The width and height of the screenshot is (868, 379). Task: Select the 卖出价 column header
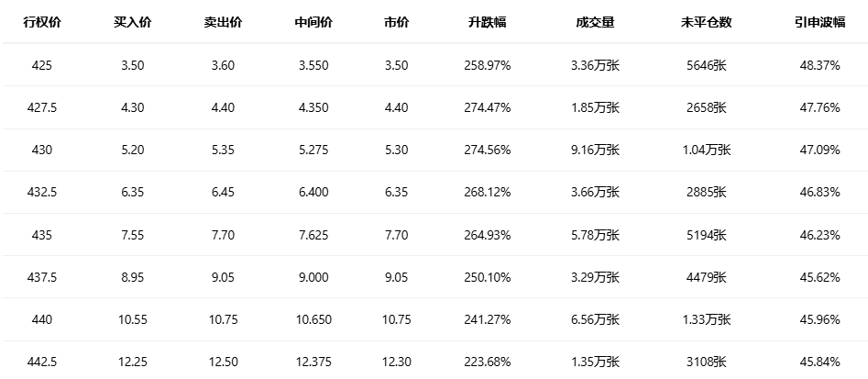point(223,22)
